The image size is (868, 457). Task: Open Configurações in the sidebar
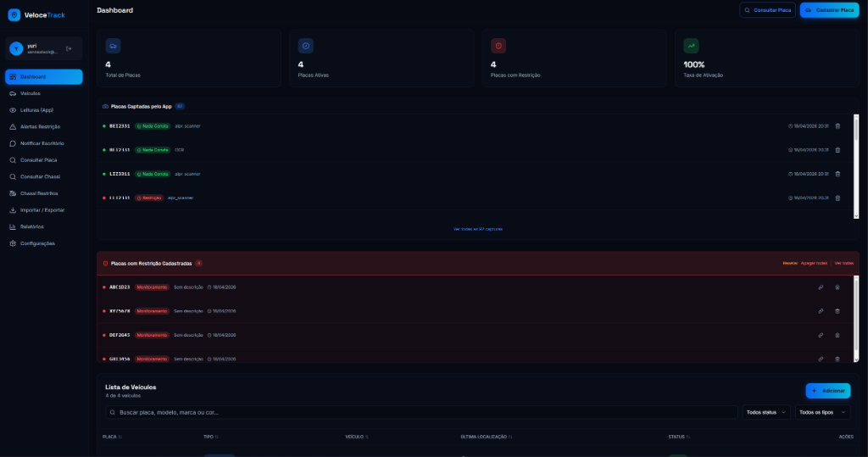(44, 243)
